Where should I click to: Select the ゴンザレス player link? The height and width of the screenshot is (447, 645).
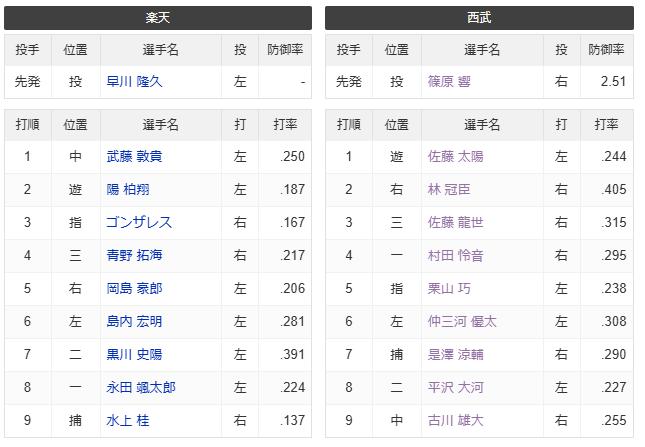pyautogui.click(x=139, y=222)
